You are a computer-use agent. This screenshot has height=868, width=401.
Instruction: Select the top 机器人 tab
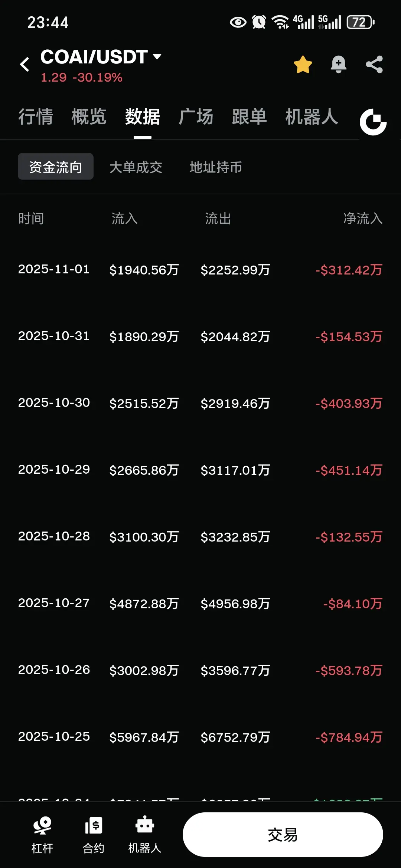pyautogui.click(x=312, y=117)
